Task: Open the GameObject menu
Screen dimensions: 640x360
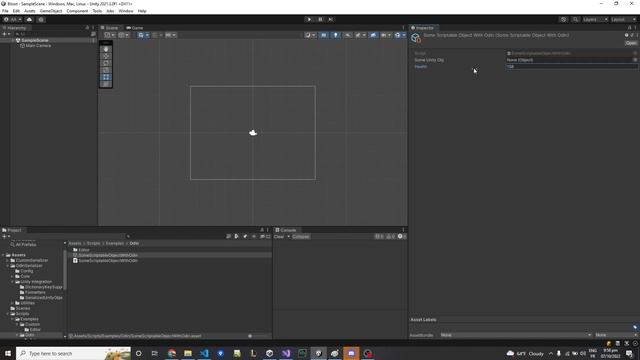Action: (51, 11)
